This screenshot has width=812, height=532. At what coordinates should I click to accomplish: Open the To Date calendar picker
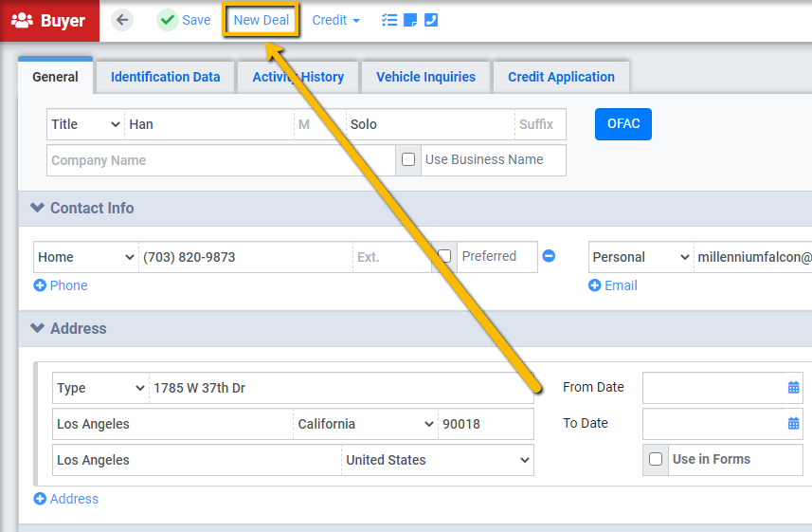click(x=793, y=424)
